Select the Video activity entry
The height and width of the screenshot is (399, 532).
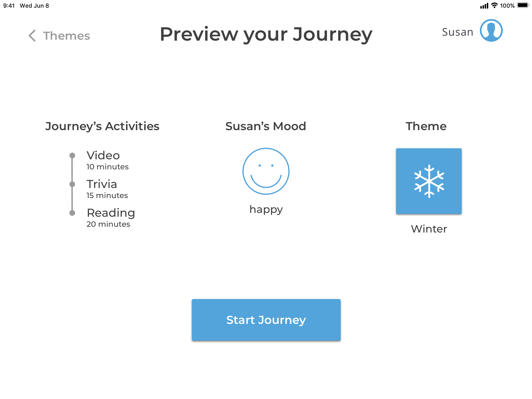(107, 160)
